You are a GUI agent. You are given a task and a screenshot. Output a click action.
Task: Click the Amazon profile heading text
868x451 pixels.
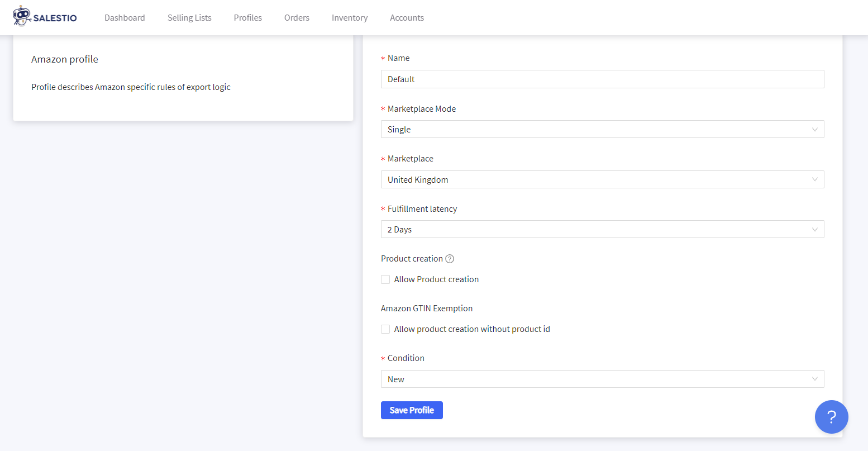tap(65, 59)
